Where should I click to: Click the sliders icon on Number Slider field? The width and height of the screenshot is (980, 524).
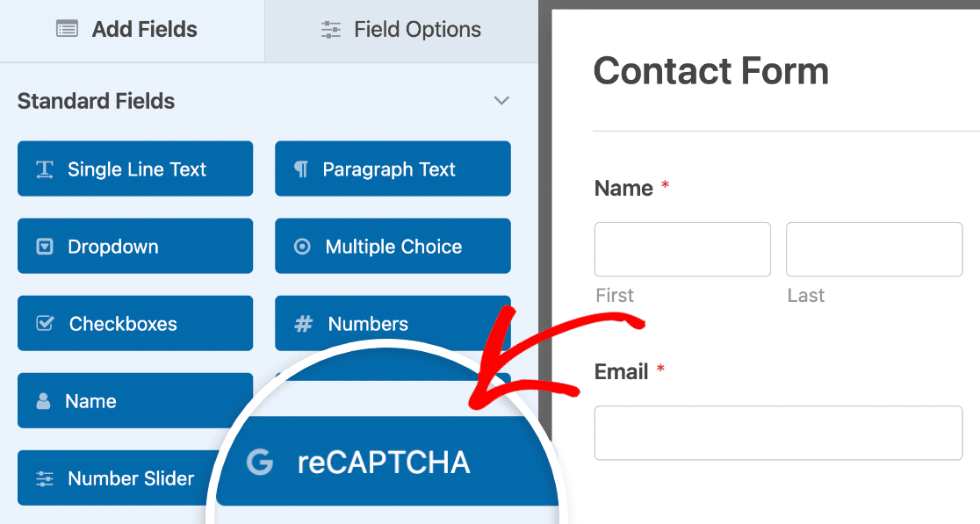pos(45,477)
